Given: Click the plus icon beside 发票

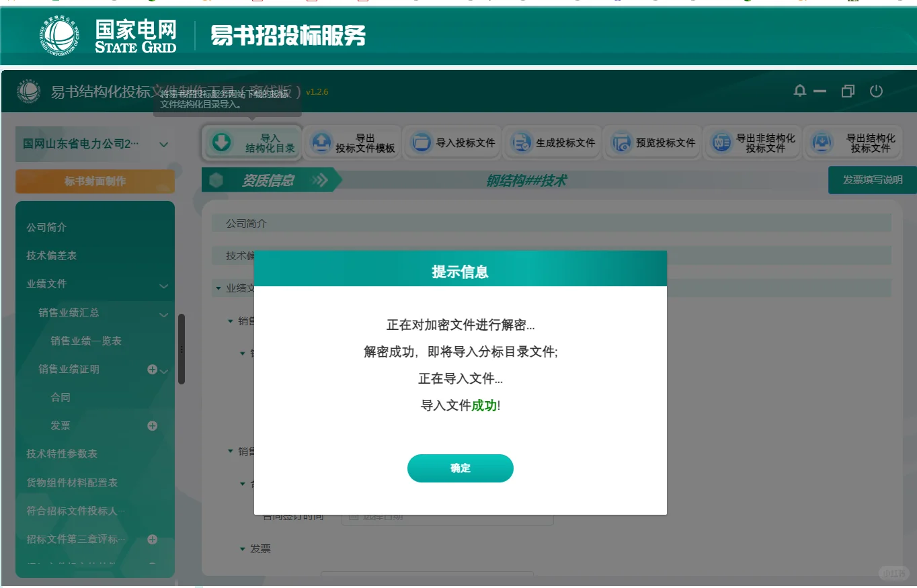Looking at the screenshot, I should tap(152, 425).
